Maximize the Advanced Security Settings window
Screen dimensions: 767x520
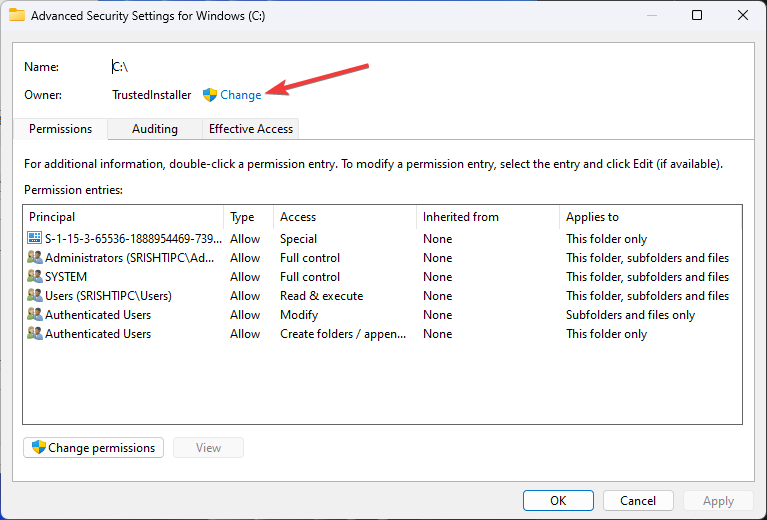click(x=697, y=16)
